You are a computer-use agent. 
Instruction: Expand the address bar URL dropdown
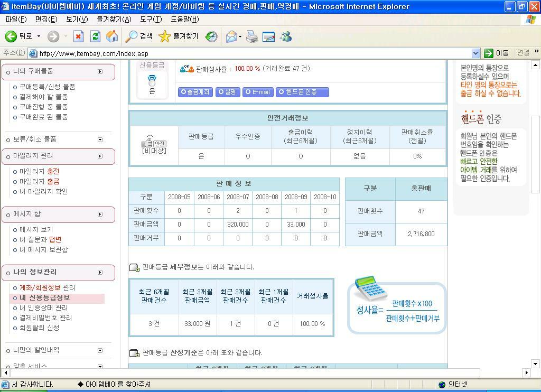(476, 53)
